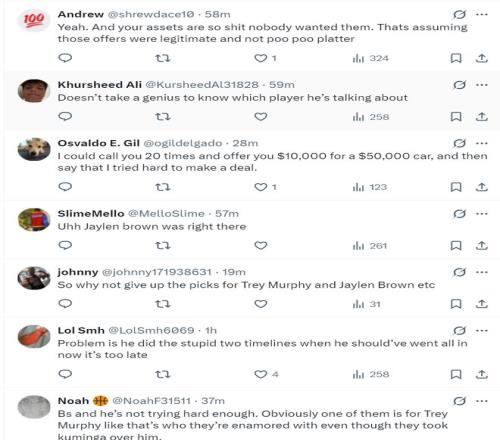
Task: Open Noah's profile avatar
Action: coord(34,407)
